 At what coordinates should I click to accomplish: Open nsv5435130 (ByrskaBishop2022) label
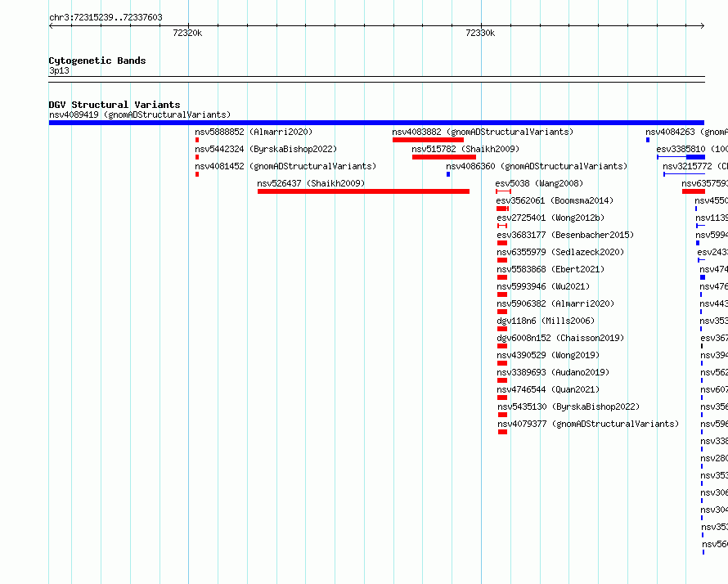tap(568, 407)
